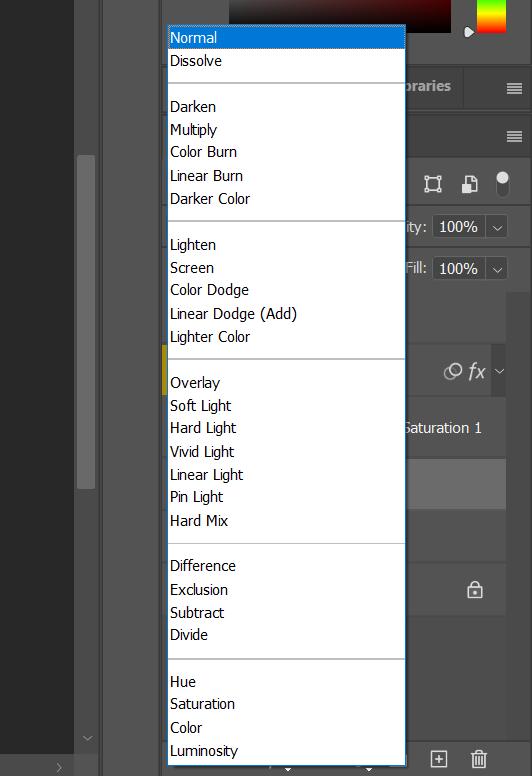The image size is (532, 776).
Task: Create a new layer
Action: tap(439, 759)
